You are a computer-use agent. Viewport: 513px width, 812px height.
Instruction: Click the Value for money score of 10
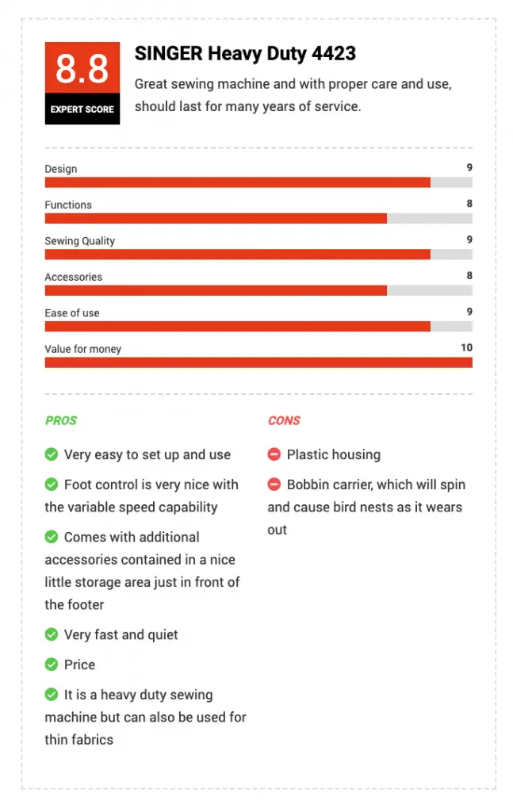tap(466, 347)
